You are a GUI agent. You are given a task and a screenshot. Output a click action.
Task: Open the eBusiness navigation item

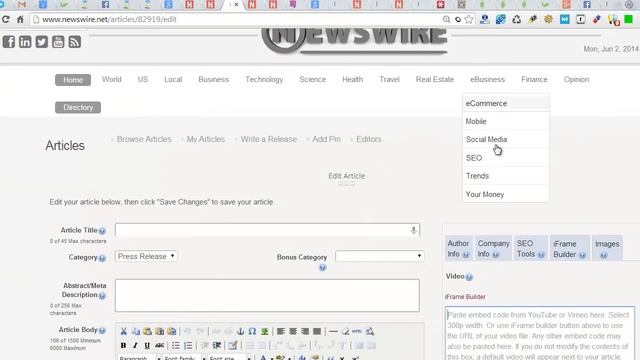click(487, 80)
